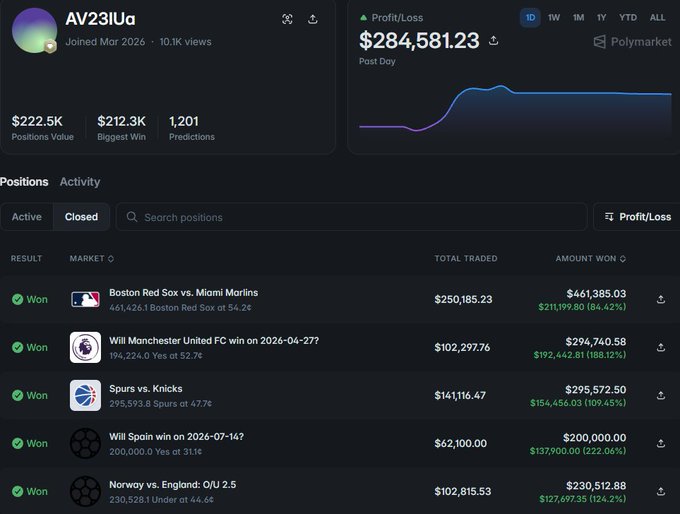This screenshot has width=680, height=514.
Task: Share the Profit/Loss amount via upload icon
Action: click(494, 41)
